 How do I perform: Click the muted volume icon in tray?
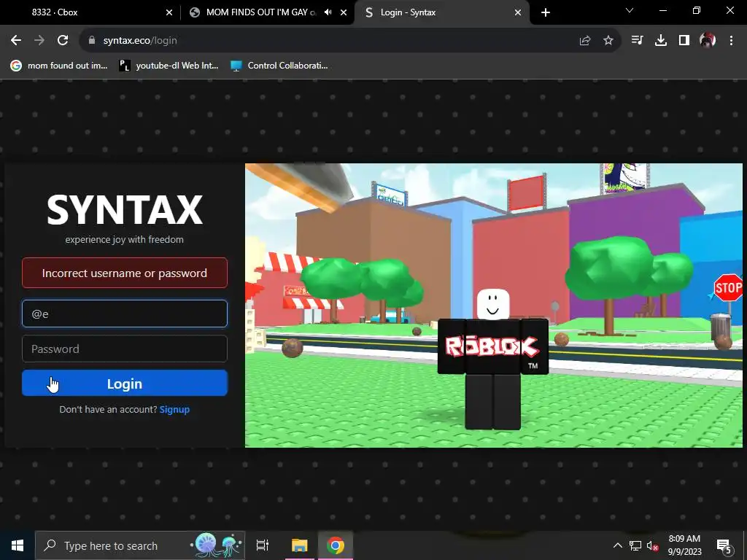[652, 545]
